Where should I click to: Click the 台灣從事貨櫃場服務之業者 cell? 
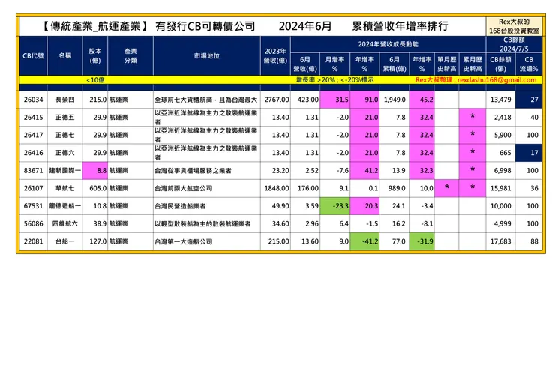click(207, 171)
